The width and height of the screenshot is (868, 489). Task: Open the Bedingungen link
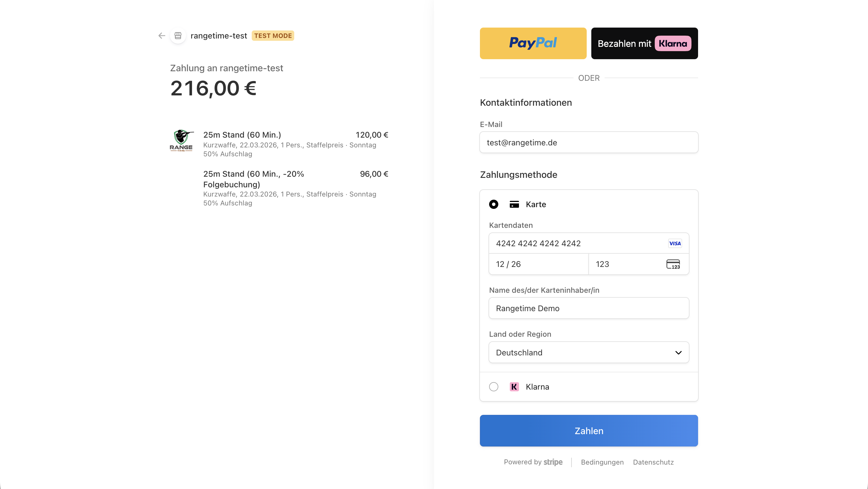602,462
